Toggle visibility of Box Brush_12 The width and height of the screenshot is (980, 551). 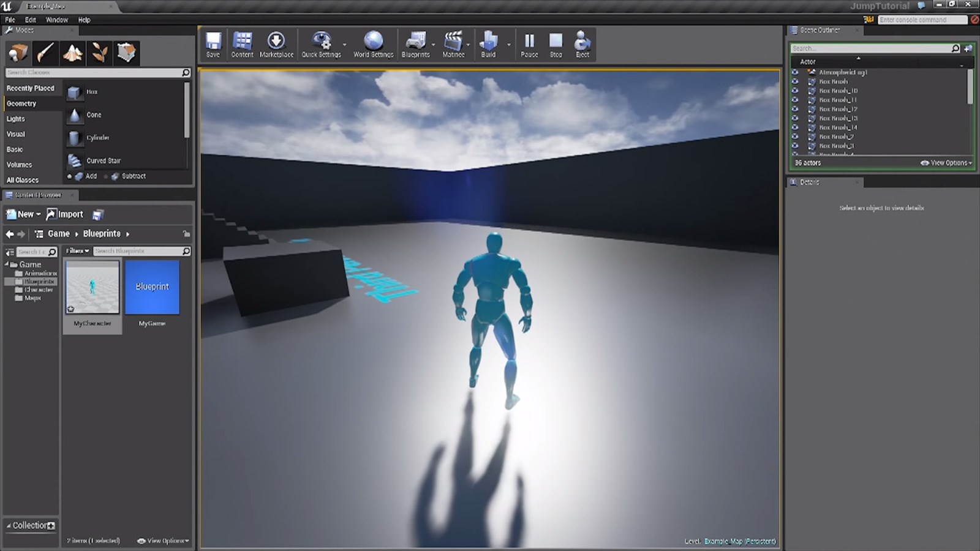(795, 109)
